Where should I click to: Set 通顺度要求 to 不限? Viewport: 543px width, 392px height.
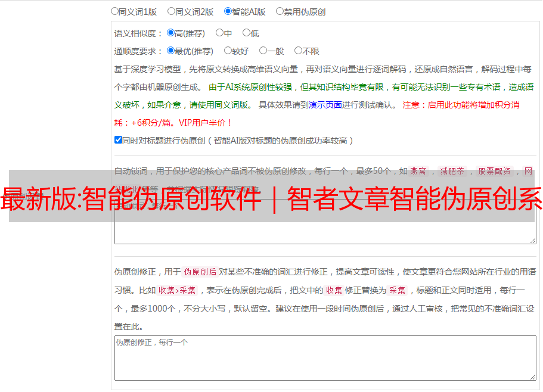point(298,51)
